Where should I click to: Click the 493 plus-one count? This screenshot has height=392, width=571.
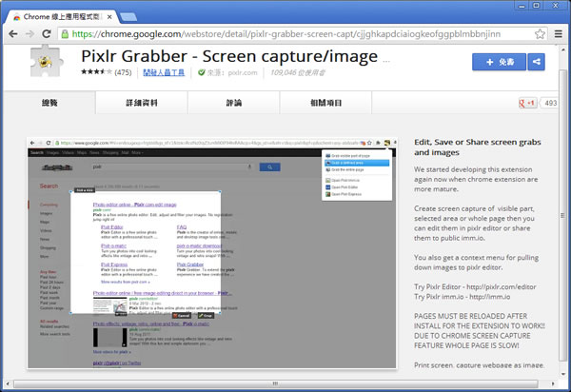tap(549, 103)
